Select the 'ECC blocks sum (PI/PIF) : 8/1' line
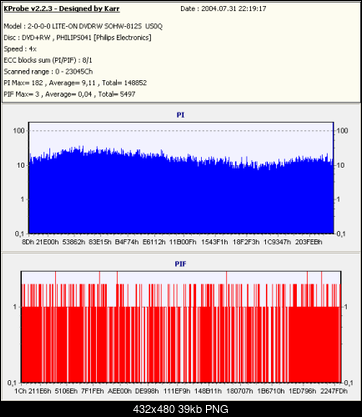The width and height of the screenshot is (362, 417). (48, 60)
